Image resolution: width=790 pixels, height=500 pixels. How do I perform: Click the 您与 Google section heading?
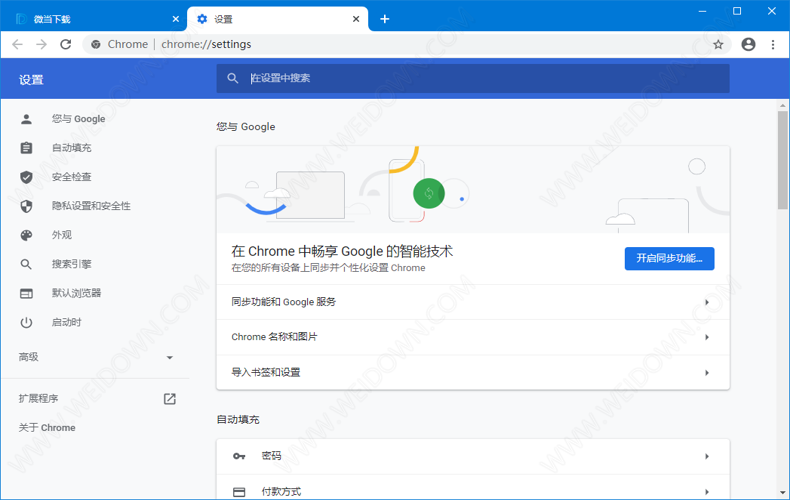246,127
